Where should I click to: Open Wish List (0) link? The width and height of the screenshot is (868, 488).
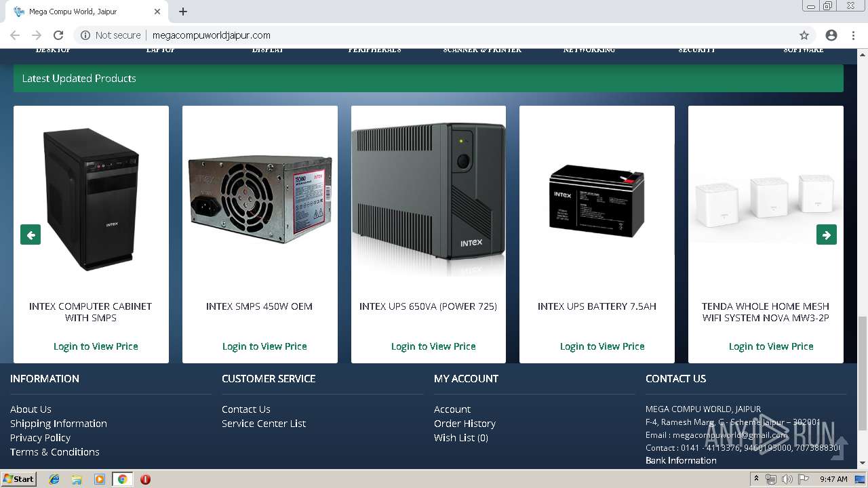click(461, 438)
